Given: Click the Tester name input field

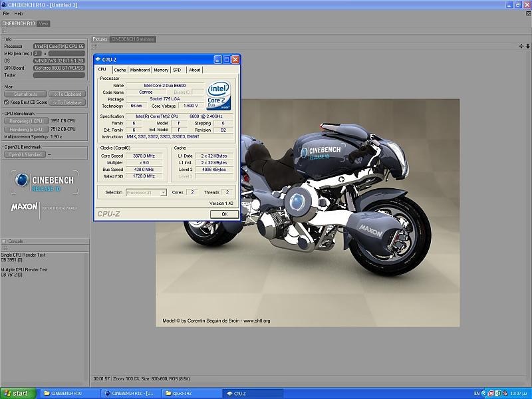Looking at the screenshot, I should (x=59, y=75).
